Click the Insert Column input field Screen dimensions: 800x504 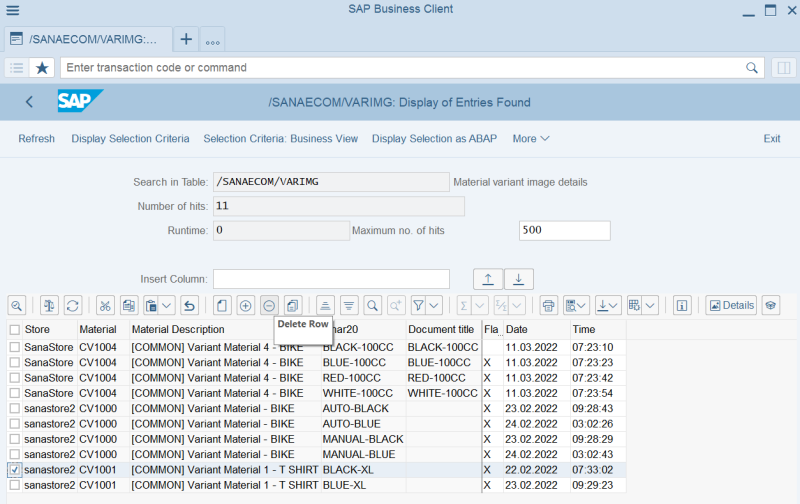[331, 279]
